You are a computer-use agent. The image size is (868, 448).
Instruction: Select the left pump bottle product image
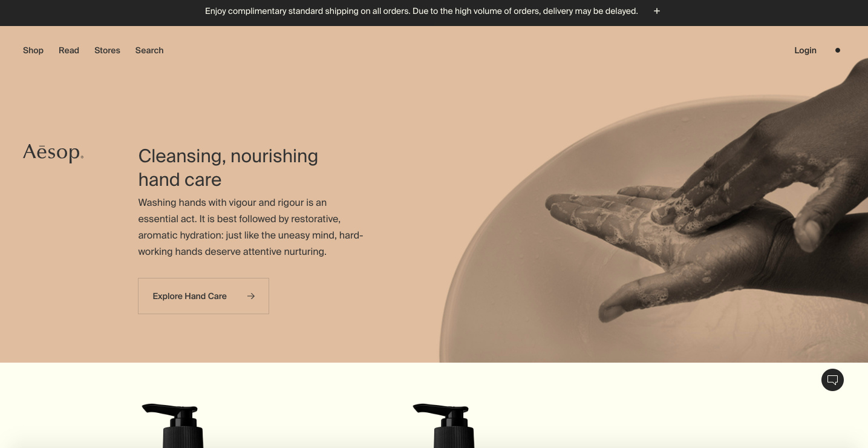(x=175, y=426)
